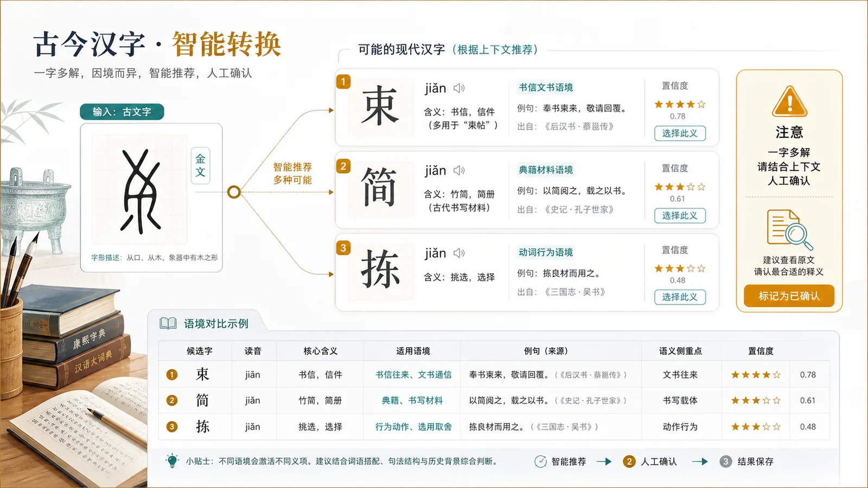Screen dimensions: 868x488
Task: Click the orange number 3 badge on 拣 card
Action: click(x=343, y=248)
